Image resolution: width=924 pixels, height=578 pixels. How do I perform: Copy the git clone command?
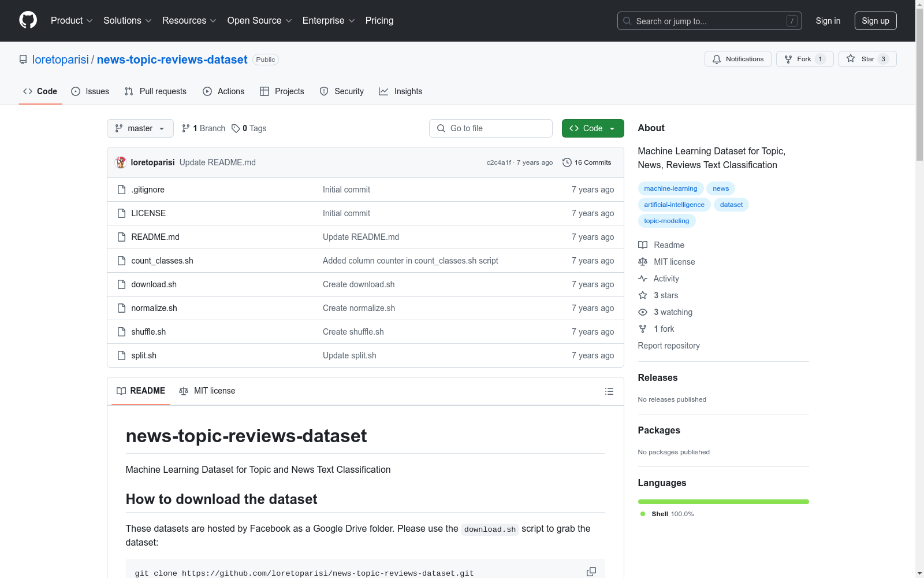pyautogui.click(x=591, y=572)
